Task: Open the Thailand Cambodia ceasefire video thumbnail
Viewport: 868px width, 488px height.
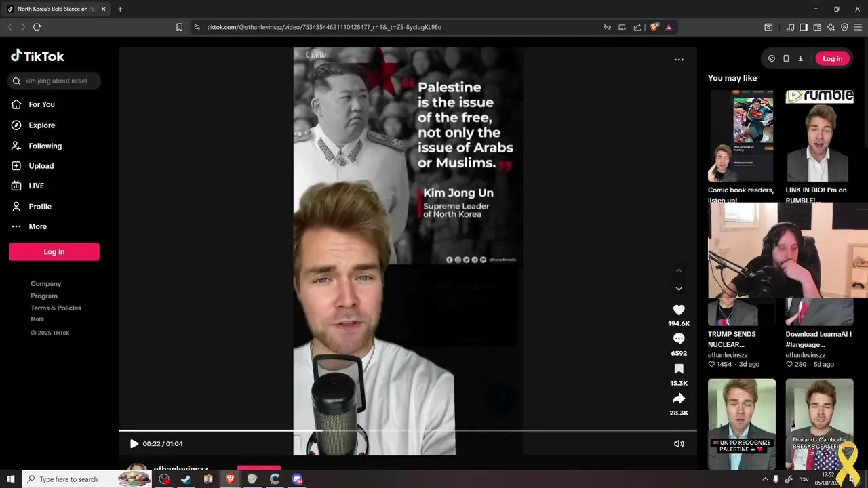Action: tap(819, 424)
